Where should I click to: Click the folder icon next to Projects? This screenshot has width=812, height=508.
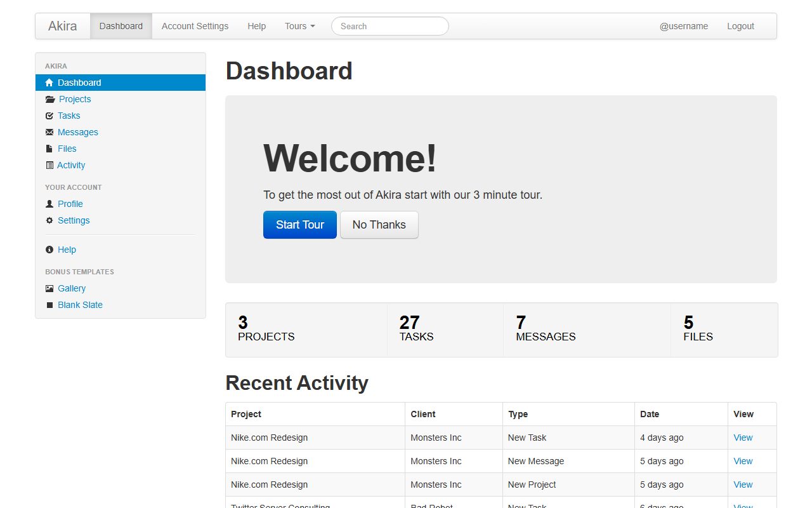click(50, 99)
